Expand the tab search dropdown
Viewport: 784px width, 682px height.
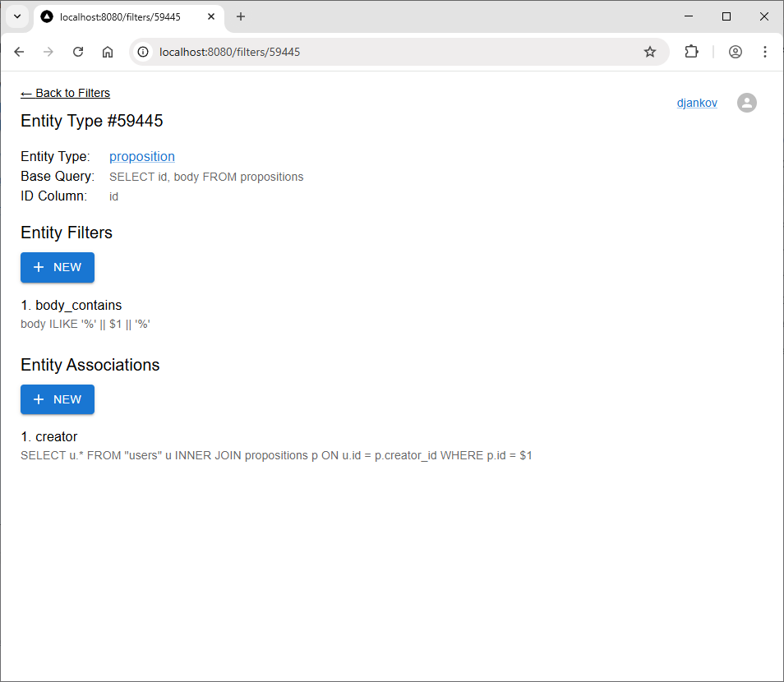point(16,16)
